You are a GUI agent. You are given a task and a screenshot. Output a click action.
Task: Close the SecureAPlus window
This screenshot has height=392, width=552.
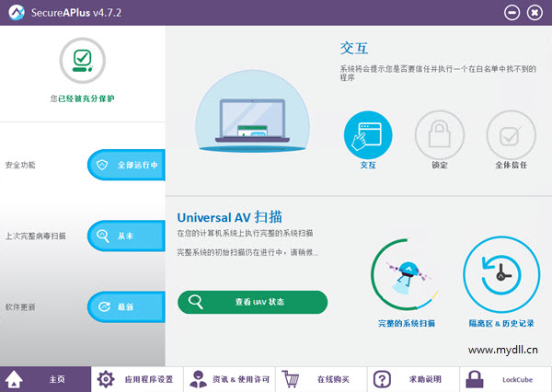point(535,13)
